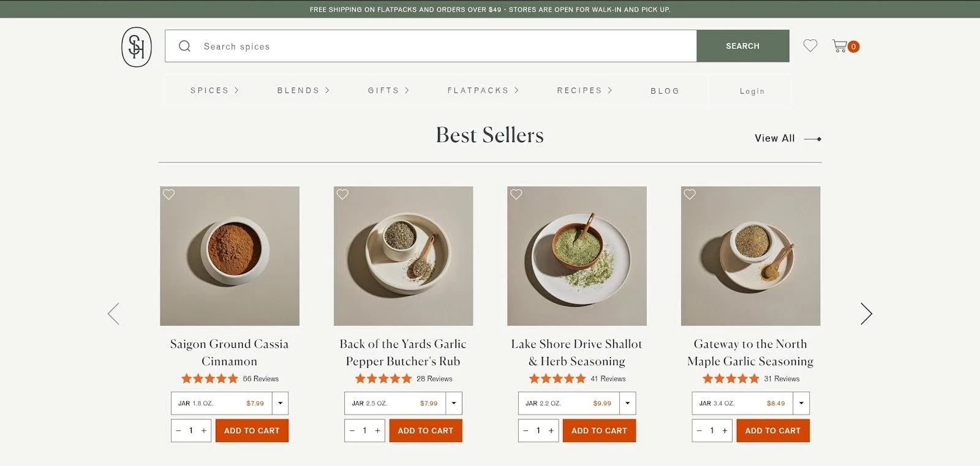Click the previous carousel arrow
Image resolution: width=980 pixels, height=466 pixels.
pyautogui.click(x=113, y=314)
